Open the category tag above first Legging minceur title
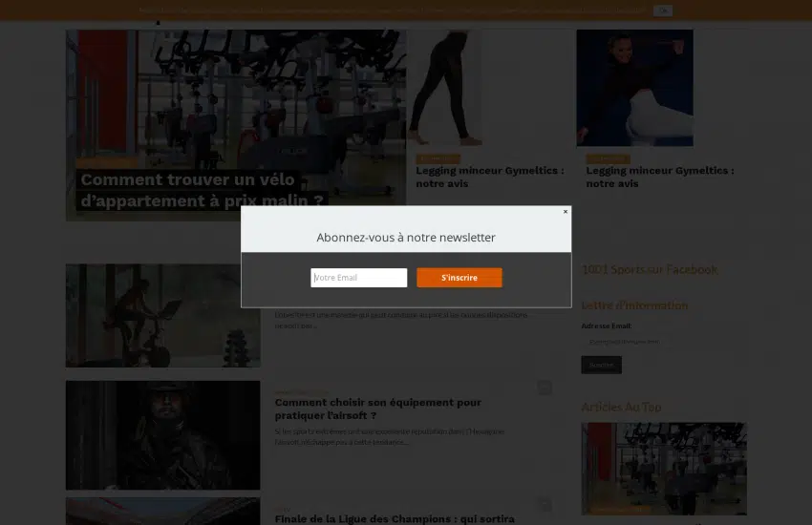This screenshot has height=525, width=812. pyautogui.click(x=438, y=158)
